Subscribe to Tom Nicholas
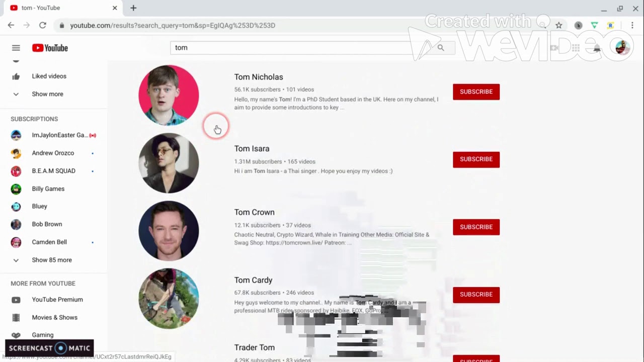This screenshot has width=644, height=362. 476,92
